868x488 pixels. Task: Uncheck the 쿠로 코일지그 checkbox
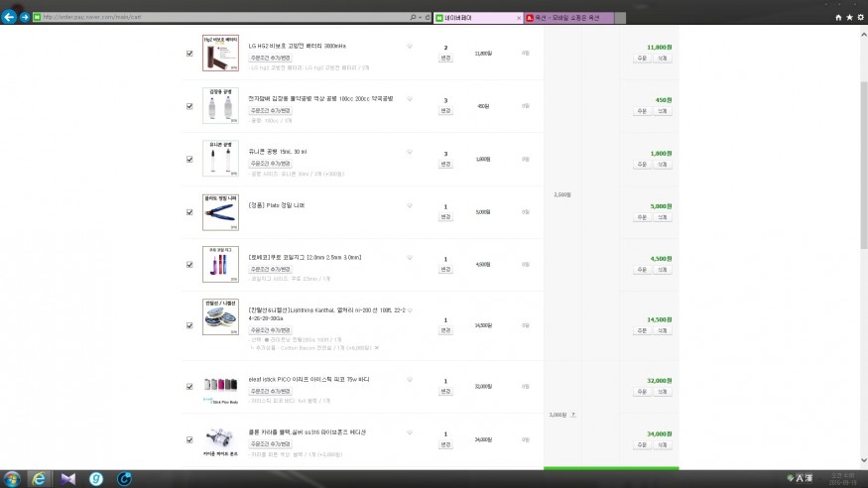[189, 265]
